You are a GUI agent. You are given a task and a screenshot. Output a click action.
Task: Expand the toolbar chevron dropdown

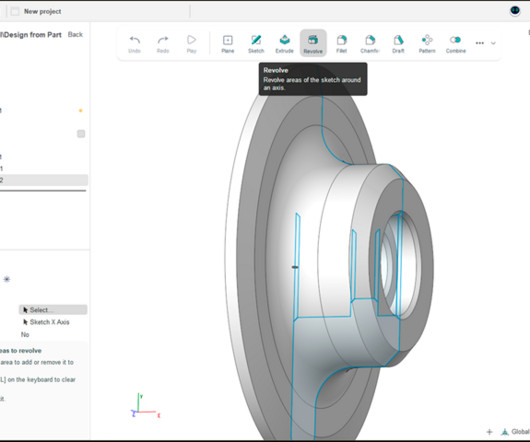click(x=493, y=43)
